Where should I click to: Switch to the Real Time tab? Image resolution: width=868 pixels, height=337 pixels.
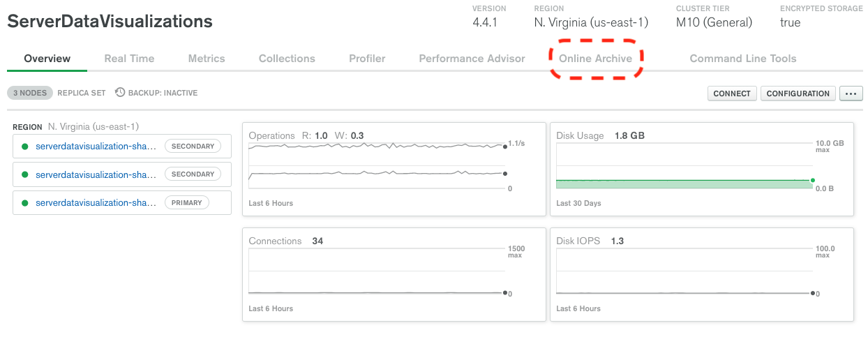point(129,59)
